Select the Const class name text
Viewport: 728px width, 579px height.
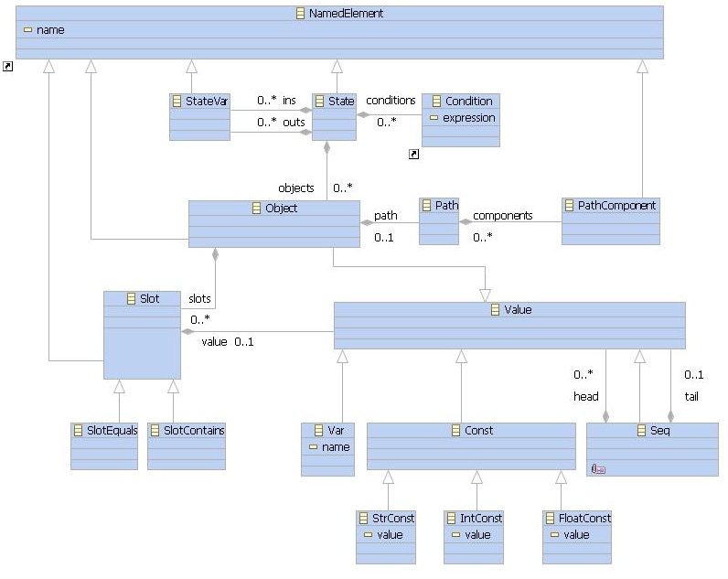click(478, 431)
